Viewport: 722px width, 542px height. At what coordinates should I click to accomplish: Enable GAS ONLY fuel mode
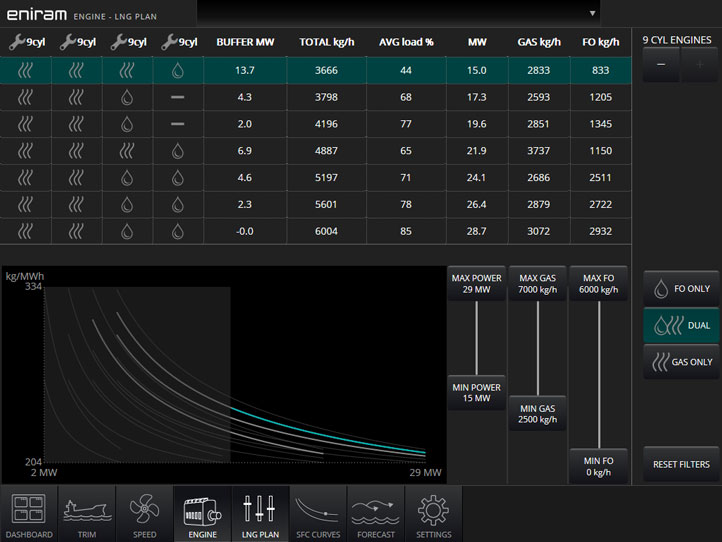[681, 362]
